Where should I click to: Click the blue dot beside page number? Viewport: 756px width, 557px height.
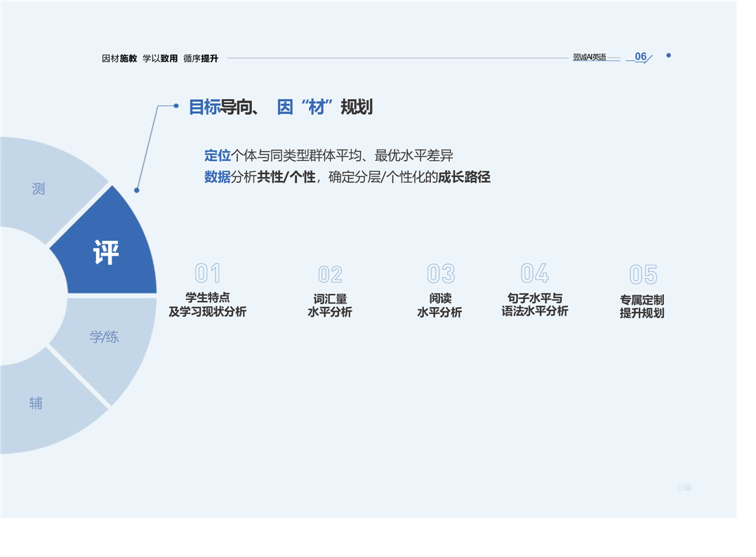(x=668, y=55)
